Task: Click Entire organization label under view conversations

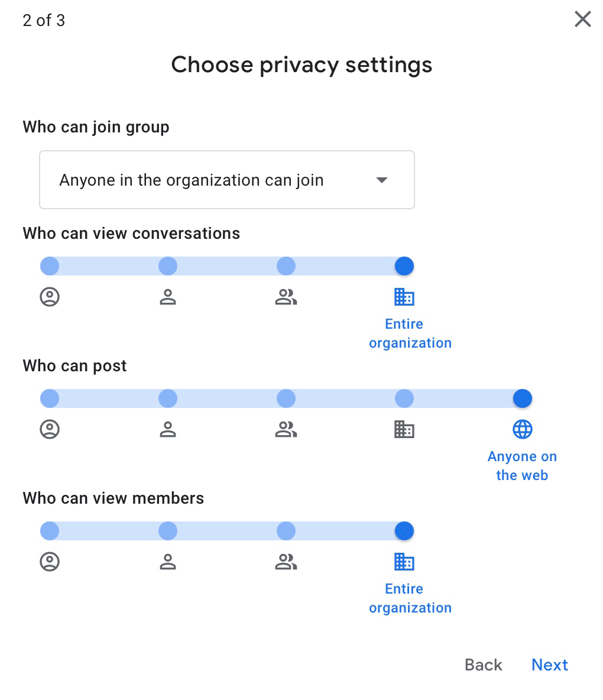Action: tap(410, 333)
